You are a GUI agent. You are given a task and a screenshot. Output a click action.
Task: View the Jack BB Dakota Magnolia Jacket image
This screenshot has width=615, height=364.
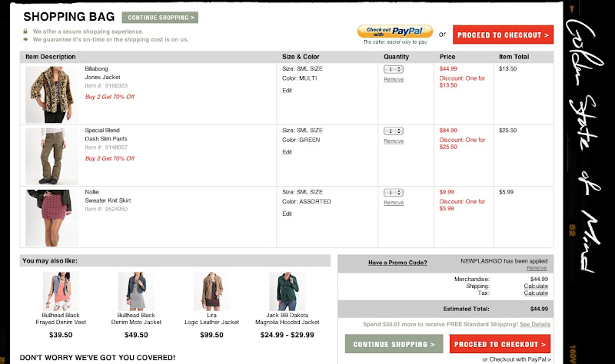pyautogui.click(x=287, y=292)
